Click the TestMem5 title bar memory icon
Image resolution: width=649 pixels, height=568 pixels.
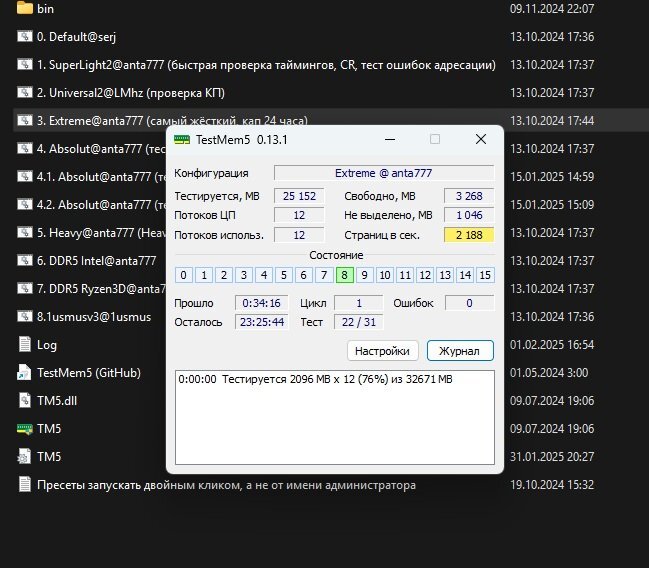[x=182, y=140]
